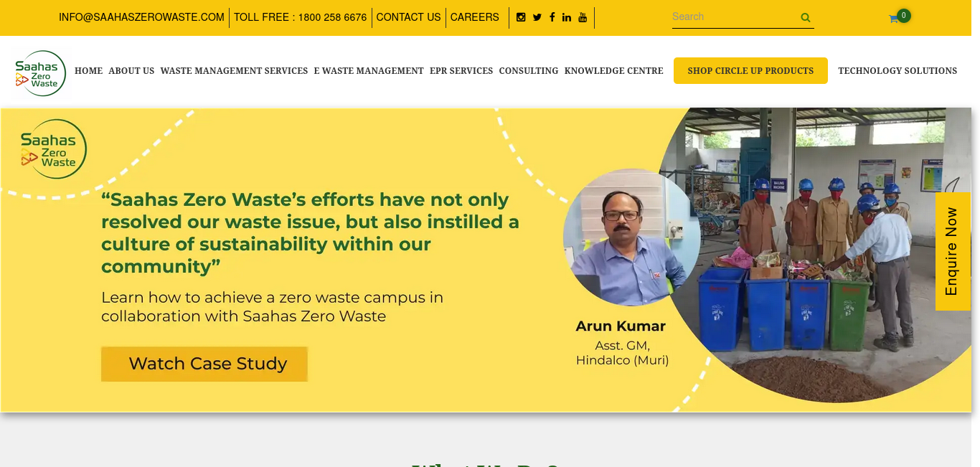980x467 pixels.
Task: Open the CONTACT US link
Action: pos(408,17)
